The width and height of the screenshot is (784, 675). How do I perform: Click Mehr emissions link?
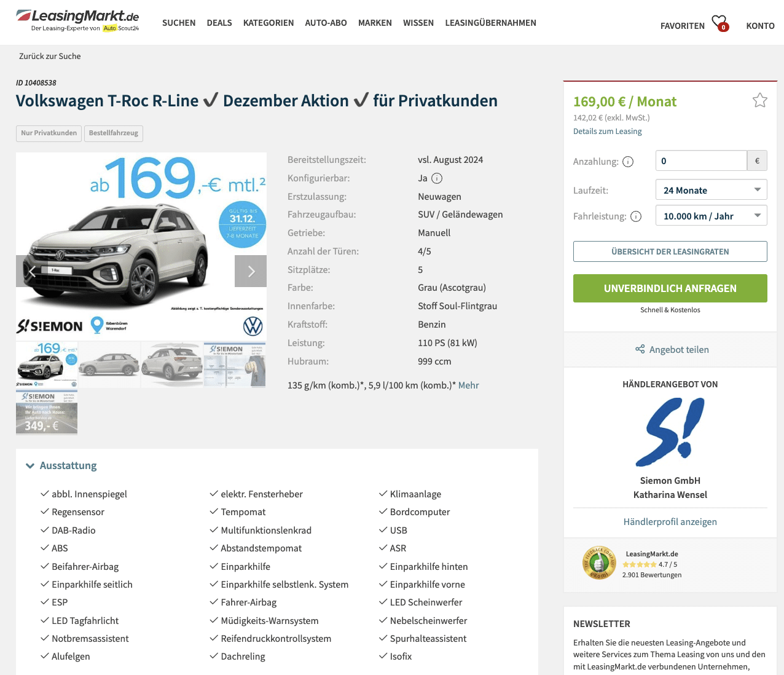[468, 385]
